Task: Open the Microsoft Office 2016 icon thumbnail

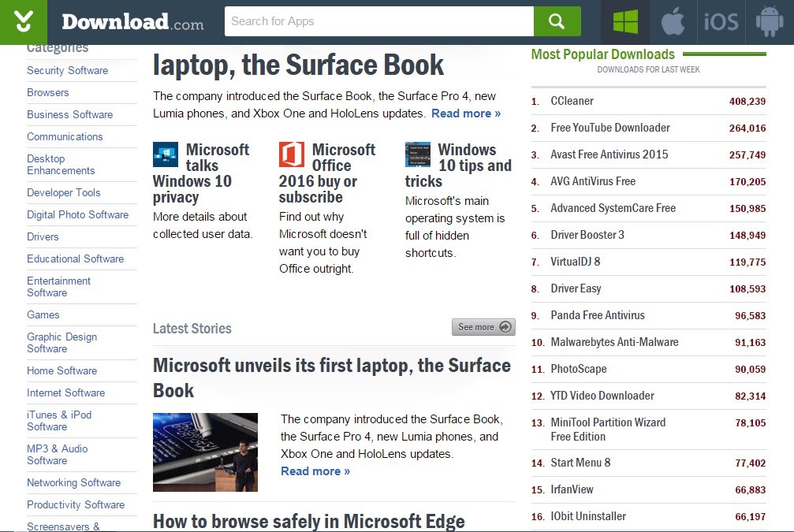Action: tap(292, 155)
